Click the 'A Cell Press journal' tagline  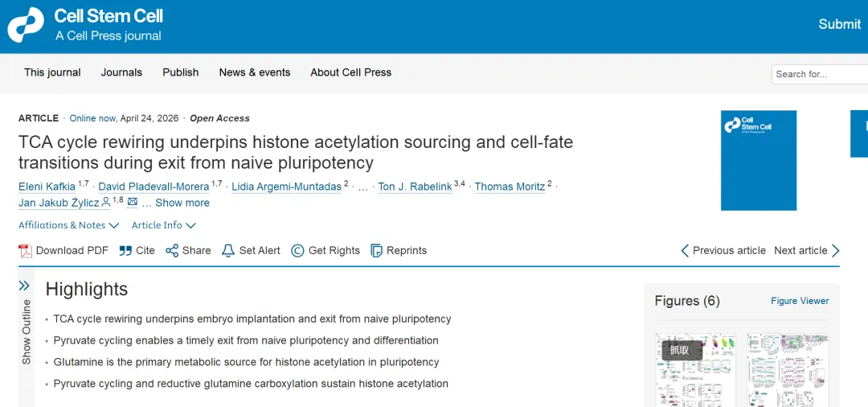[x=108, y=36]
